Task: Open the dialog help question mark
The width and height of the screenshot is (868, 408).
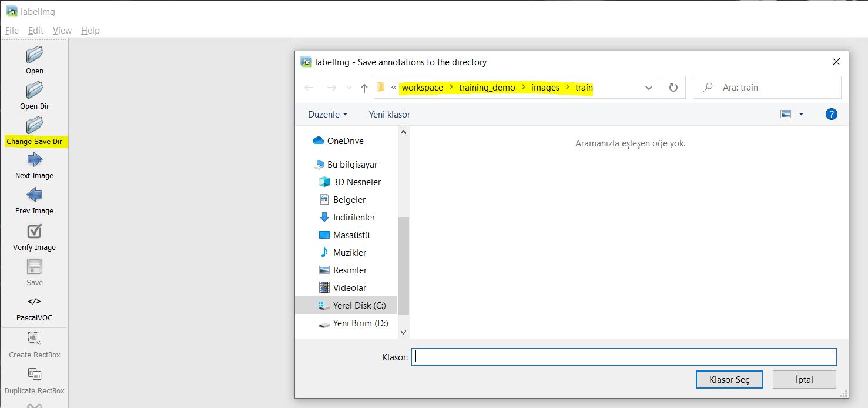Action: pos(832,114)
